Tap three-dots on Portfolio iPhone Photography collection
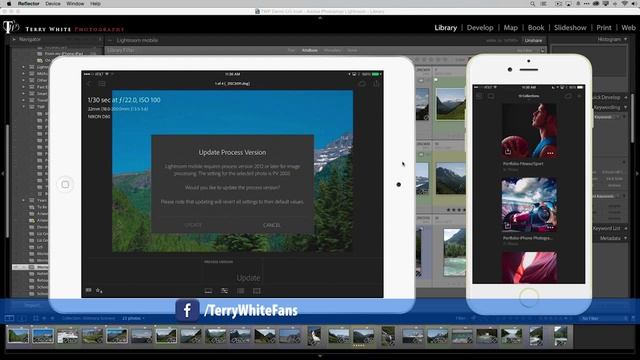 550,227
